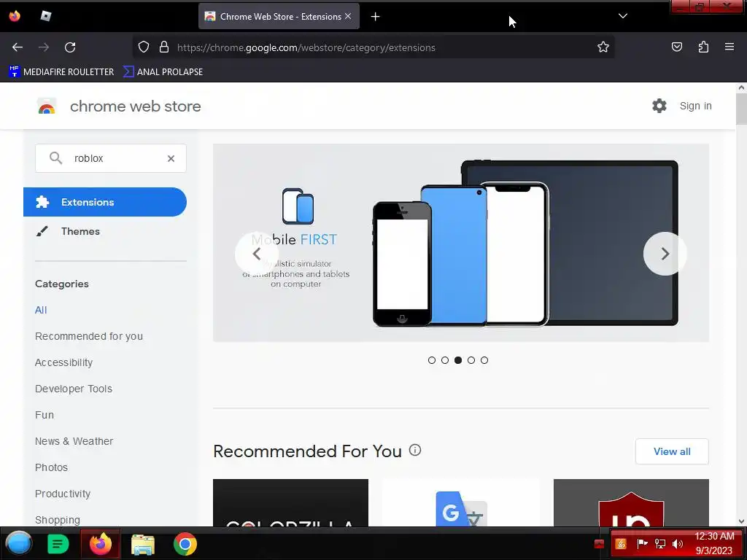
Task: Open the green notes taskbar app
Action: 58,544
